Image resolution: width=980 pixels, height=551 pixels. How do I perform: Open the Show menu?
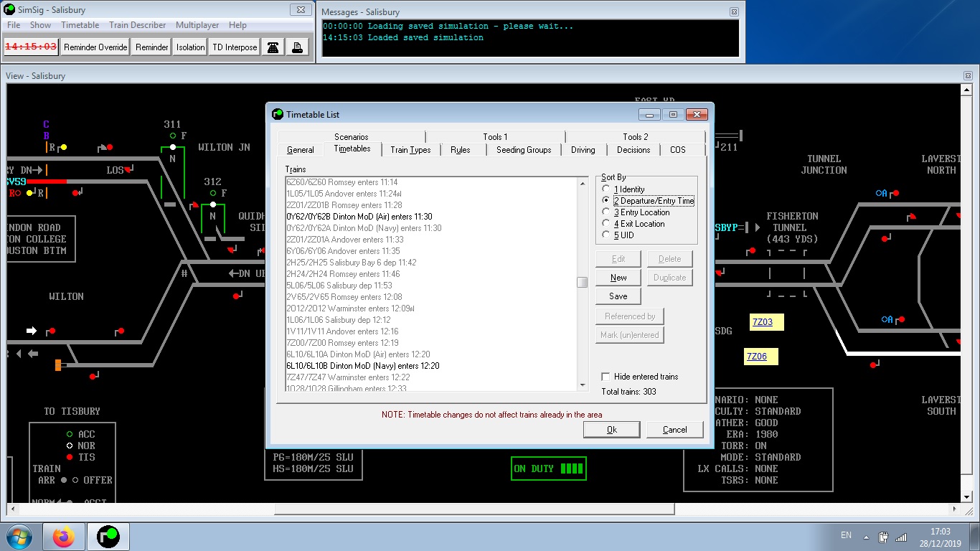point(40,25)
